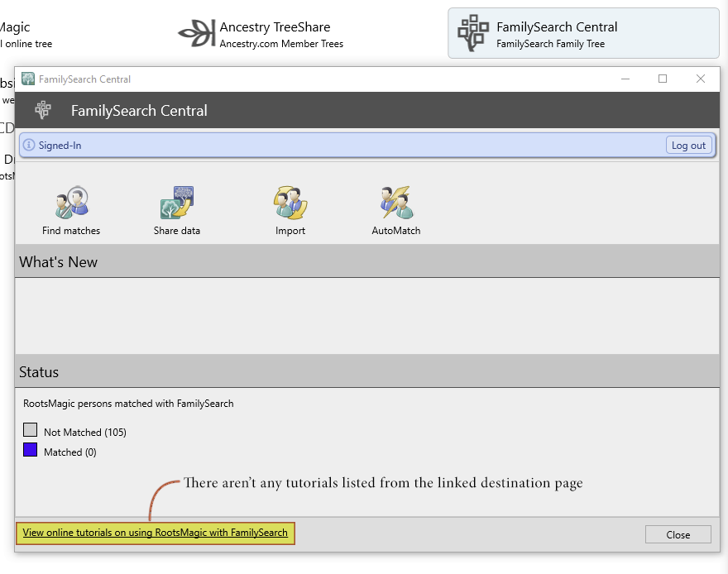Open online tutorials link for FamilySearch
Viewport: 728px width, 574px height.
pos(155,533)
